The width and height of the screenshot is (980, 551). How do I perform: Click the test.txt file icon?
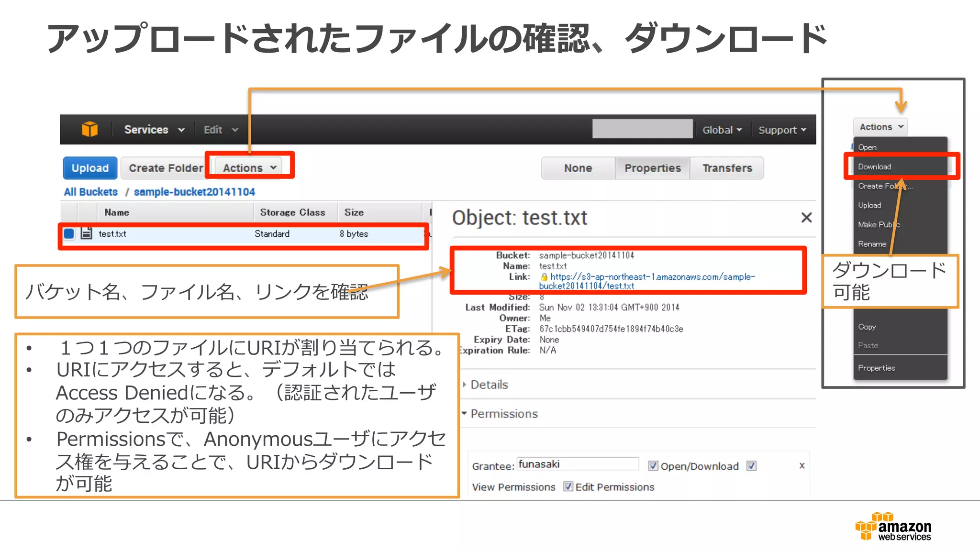[x=87, y=233]
